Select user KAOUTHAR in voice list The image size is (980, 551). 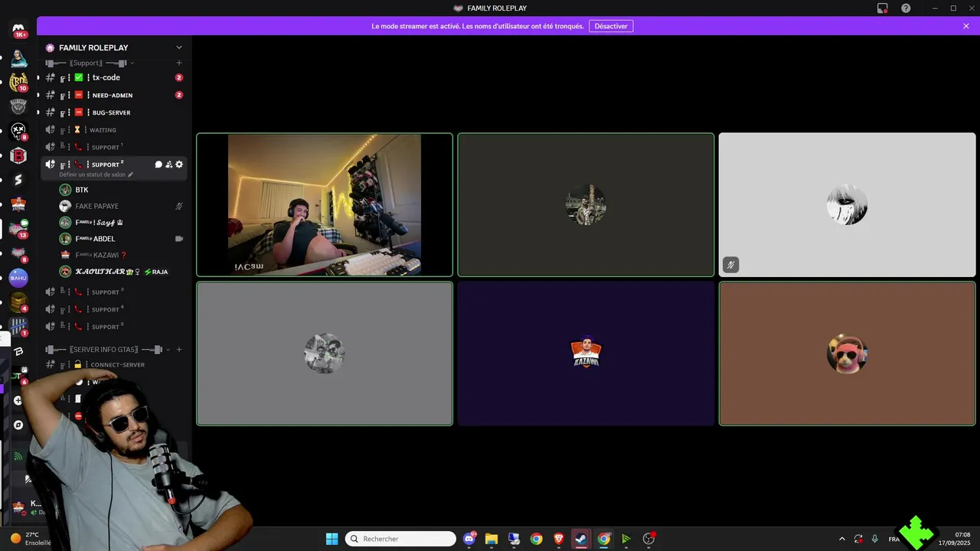121,272
